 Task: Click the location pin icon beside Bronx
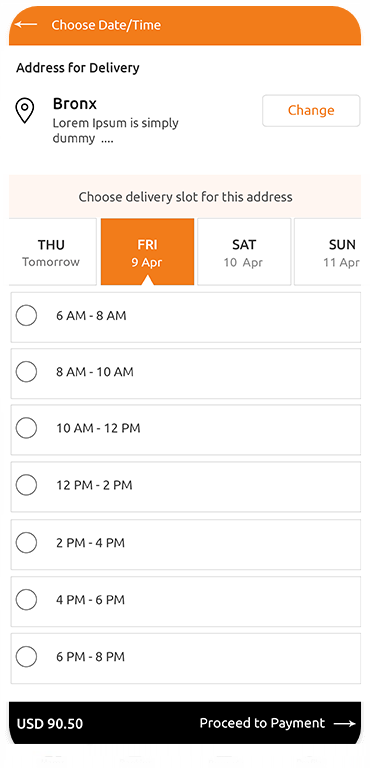coord(25,111)
